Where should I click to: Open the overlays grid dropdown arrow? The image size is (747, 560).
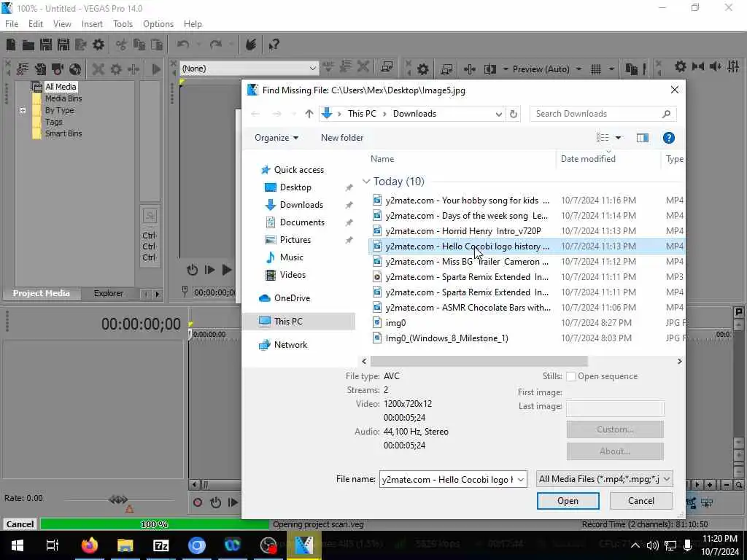coord(611,69)
